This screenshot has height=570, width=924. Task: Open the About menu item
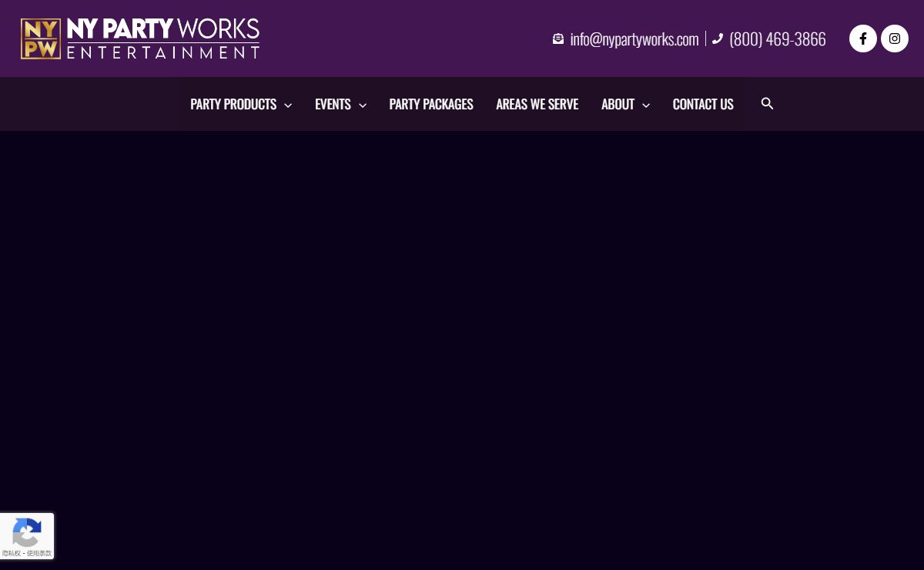pos(618,104)
